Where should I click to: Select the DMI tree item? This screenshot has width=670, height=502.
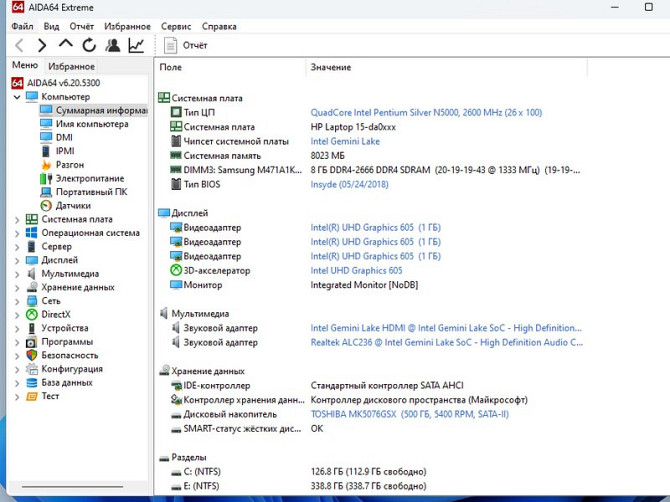(x=56, y=138)
